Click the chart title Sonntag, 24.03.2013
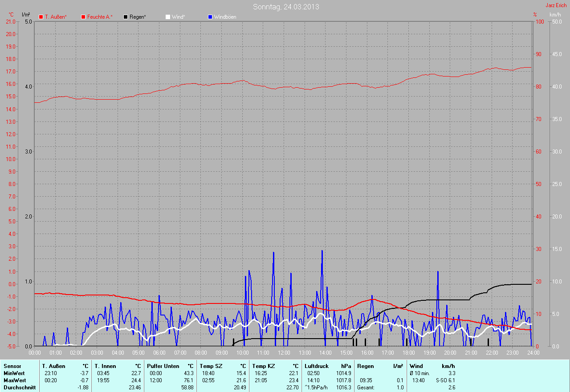The height and width of the screenshot is (392, 570). pos(286,7)
